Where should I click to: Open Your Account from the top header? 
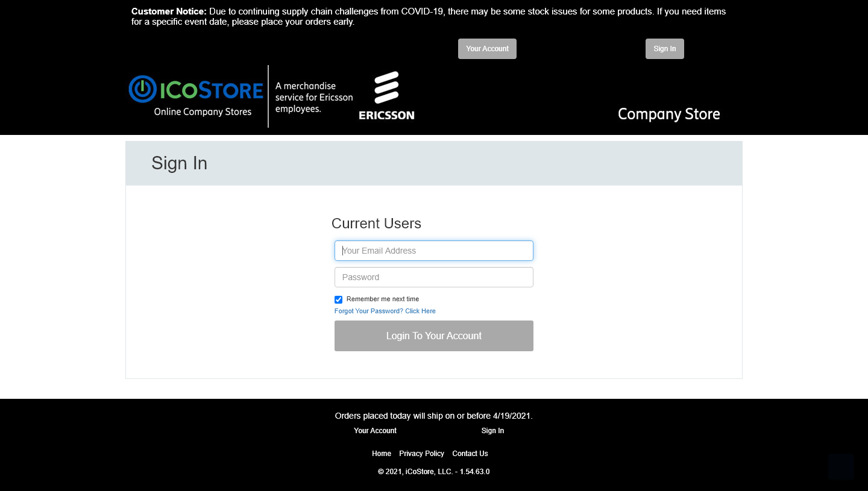[487, 49]
